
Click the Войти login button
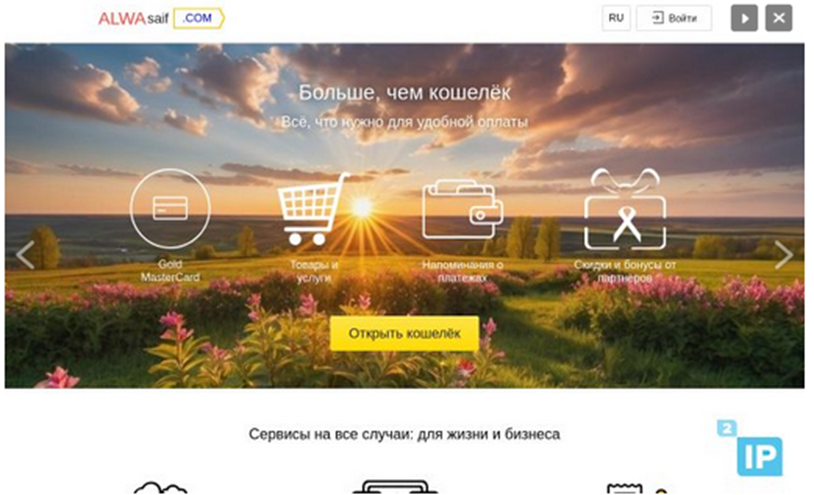674,18
